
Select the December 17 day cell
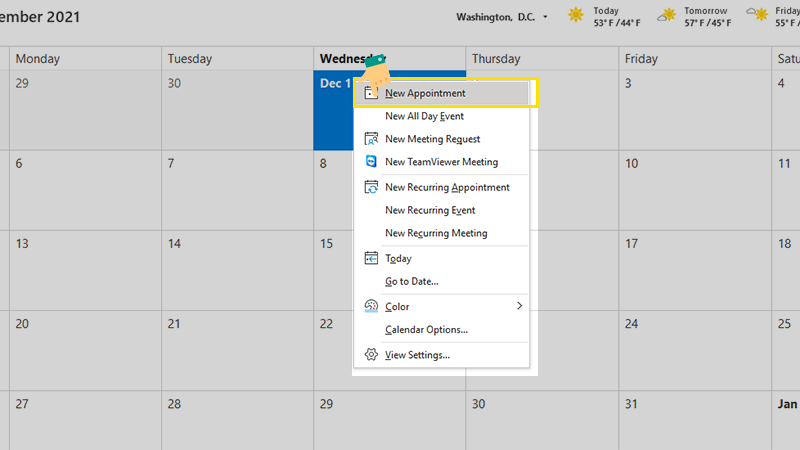click(695, 270)
